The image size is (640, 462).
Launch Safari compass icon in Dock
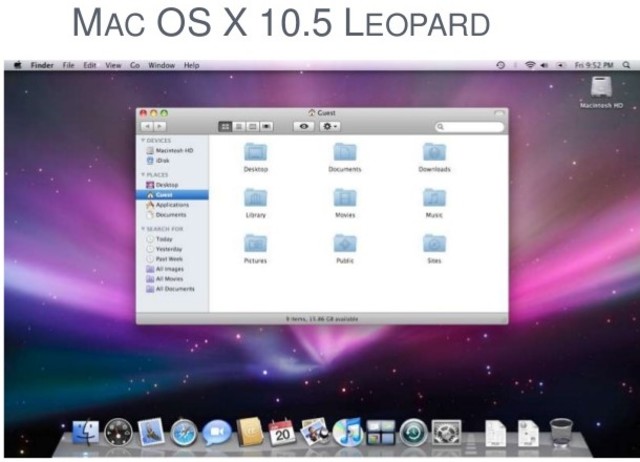pyautogui.click(x=184, y=433)
